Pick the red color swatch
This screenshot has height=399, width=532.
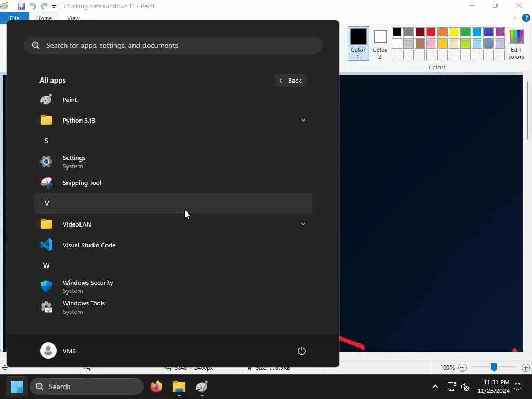(x=431, y=32)
